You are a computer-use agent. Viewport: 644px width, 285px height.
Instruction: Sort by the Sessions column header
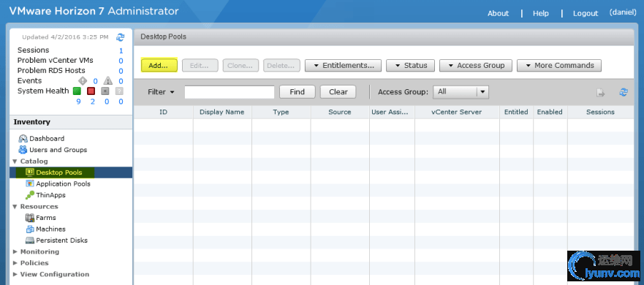coord(600,112)
